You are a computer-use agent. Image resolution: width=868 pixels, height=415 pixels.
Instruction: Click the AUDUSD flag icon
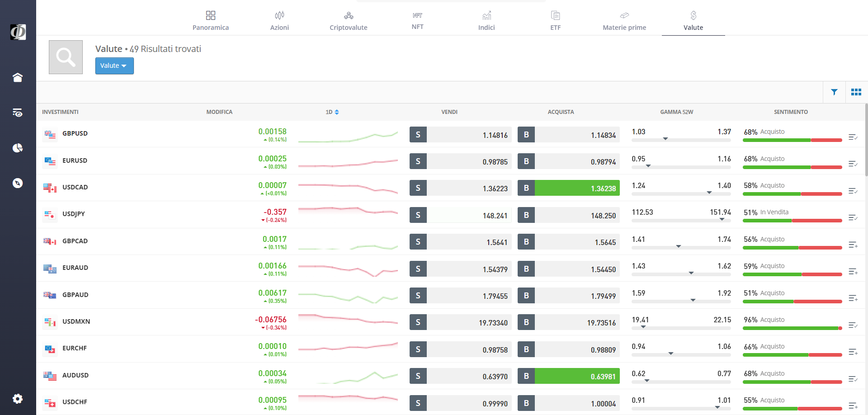point(50,376)
